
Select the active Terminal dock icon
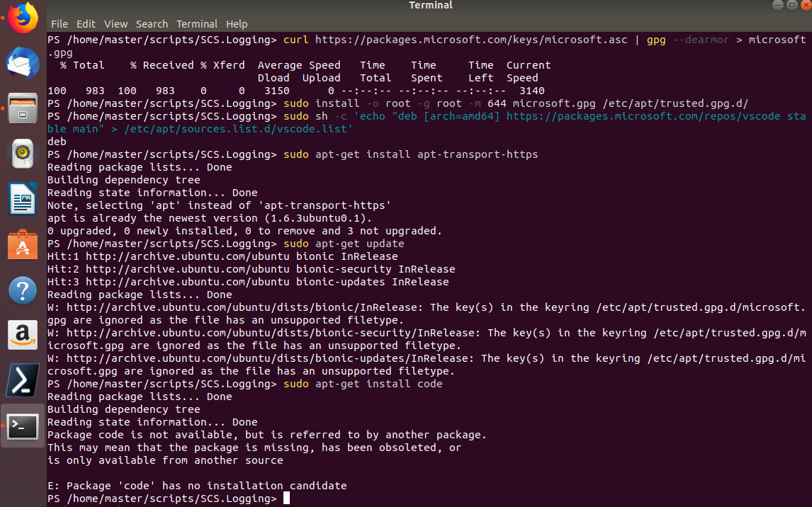click(x=21, y=427)
